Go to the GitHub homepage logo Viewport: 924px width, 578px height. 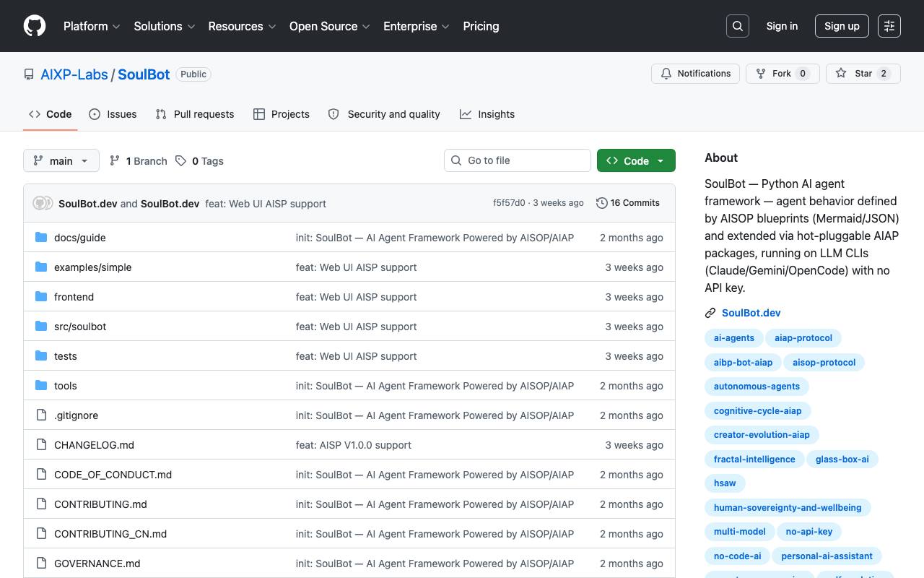(x=35, y=26)
